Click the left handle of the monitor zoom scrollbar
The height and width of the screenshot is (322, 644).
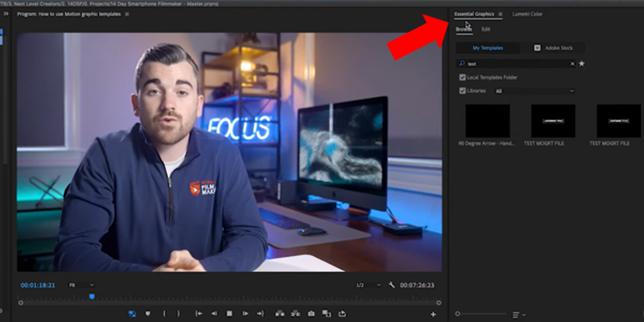pyautogui.click(x=21, y=303)
